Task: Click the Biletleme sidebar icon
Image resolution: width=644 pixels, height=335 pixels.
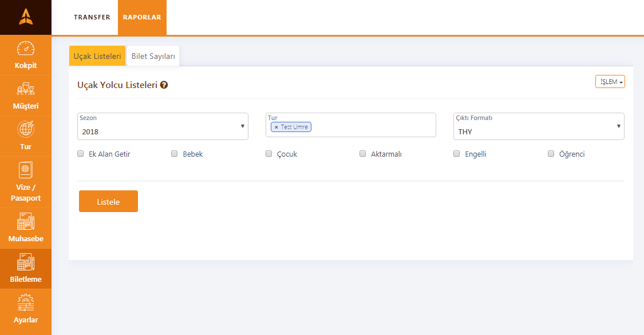Action: coord(25,262)
